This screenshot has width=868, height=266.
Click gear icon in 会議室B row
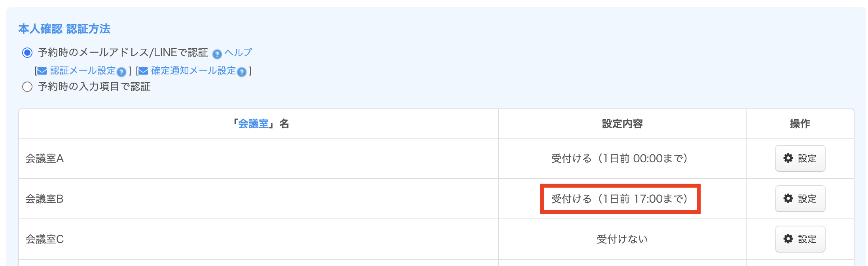pos(788,199)
